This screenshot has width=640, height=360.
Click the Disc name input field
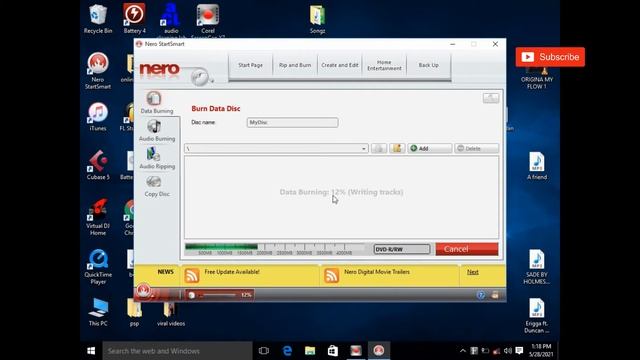[292, 122]
